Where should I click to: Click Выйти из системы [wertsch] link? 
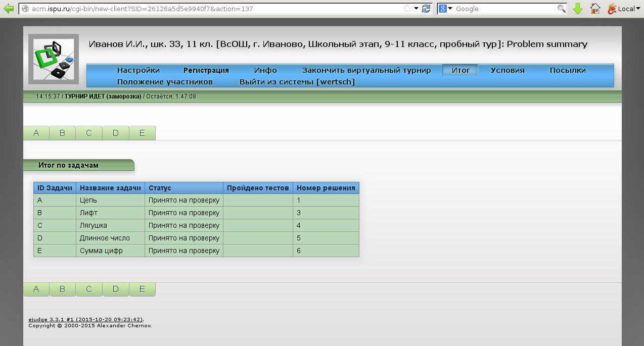(297, 82)
